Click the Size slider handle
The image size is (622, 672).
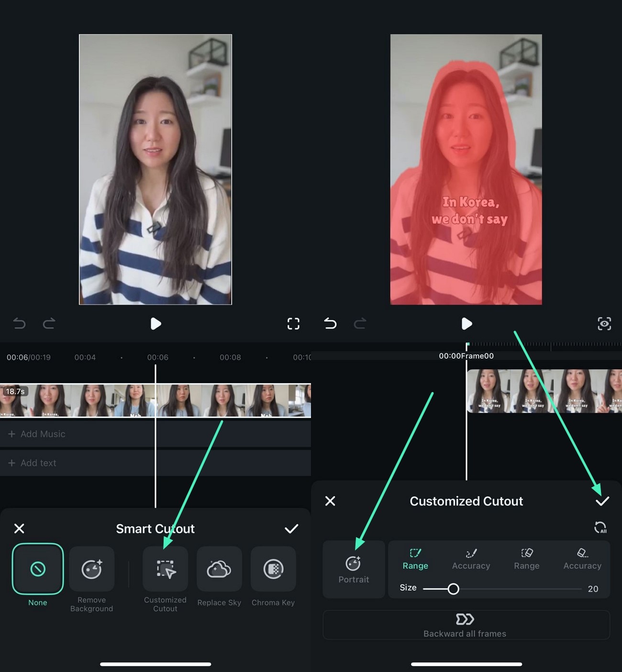tap(454, 589)
